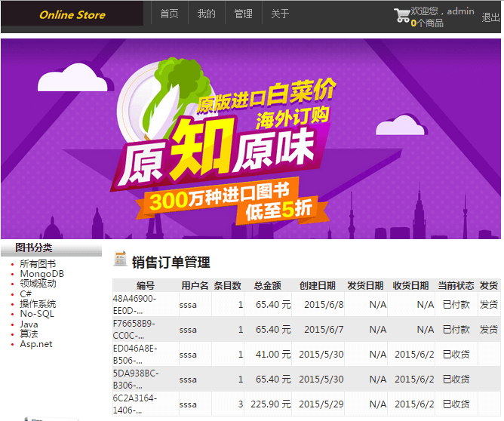504x421 pixels.
Task: Select the No-SQL category
Action: [37, 314]
